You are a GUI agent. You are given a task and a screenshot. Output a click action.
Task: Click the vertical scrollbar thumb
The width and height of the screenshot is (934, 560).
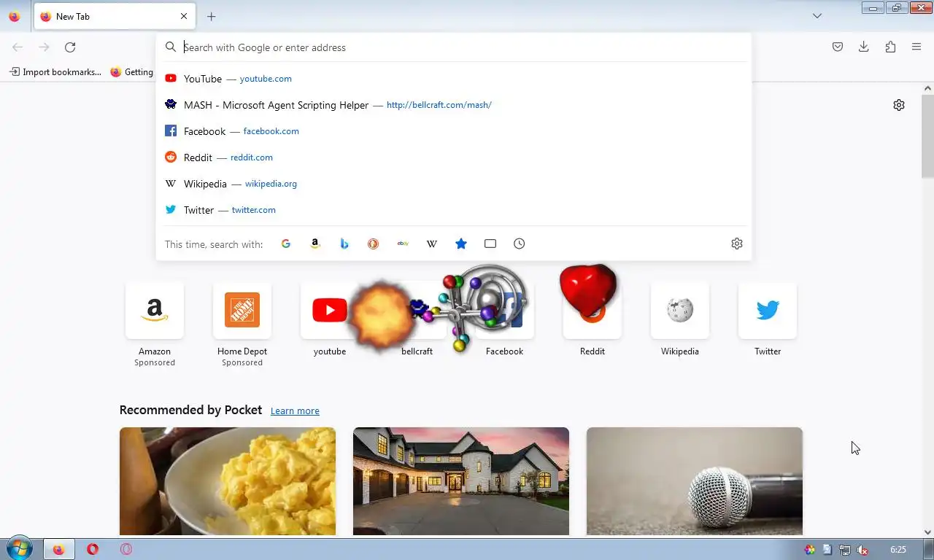click(927, 136)
